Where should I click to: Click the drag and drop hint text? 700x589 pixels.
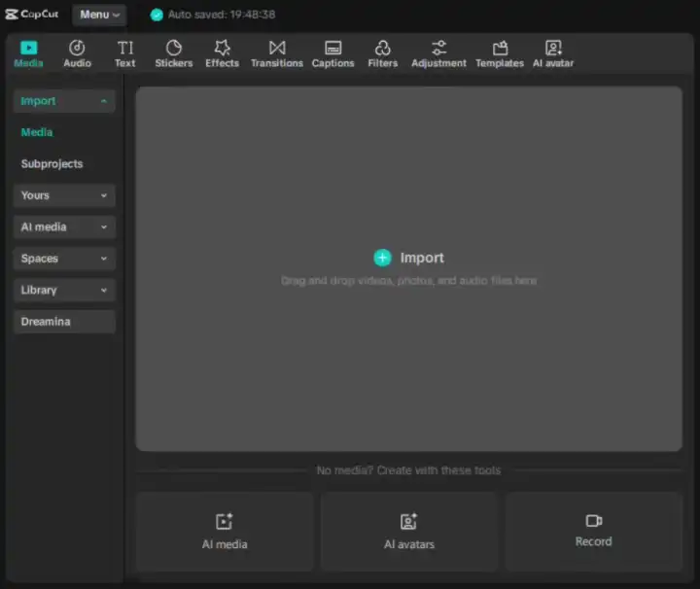pos(408,281)
